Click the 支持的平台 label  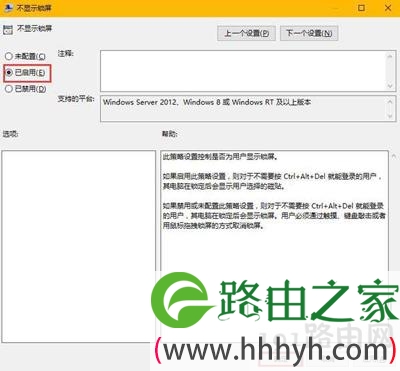(76, 99)
